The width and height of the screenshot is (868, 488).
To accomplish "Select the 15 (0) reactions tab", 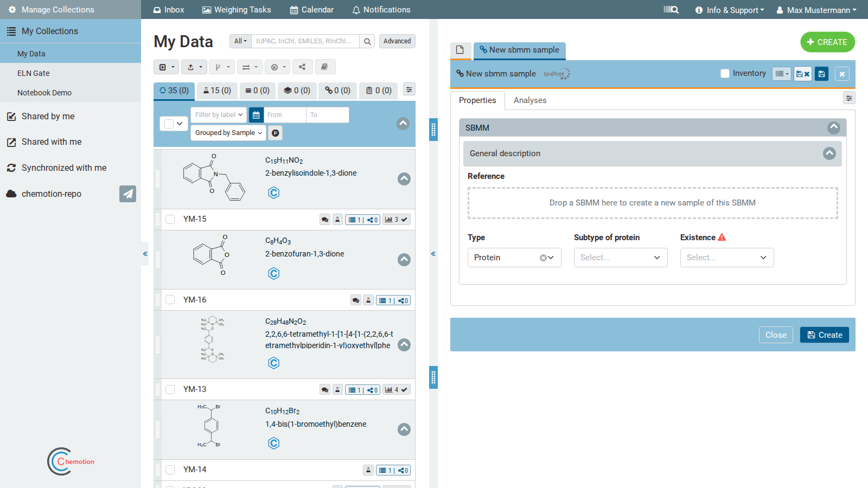I will click(217, 91).
